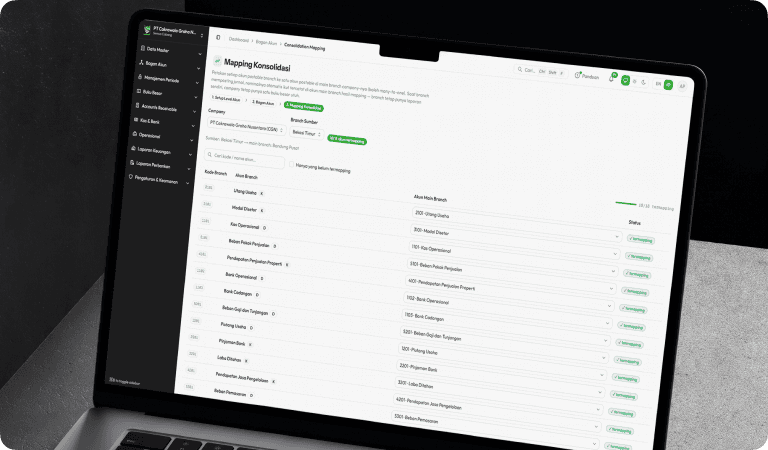Click termapping status badge for Kas Operasional row
This screenshot has height=450, width=768.
tap(637, 275)
